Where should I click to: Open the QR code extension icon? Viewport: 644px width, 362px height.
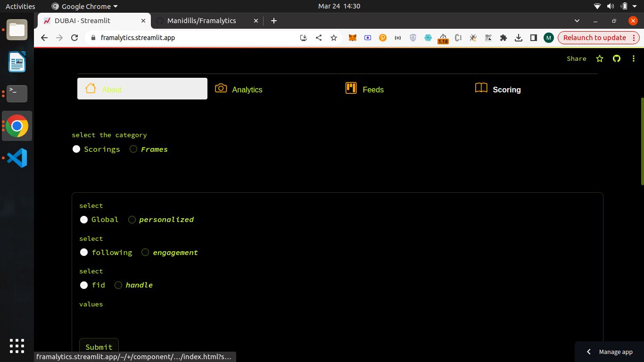pyautogui.click(x=488, y=38)
